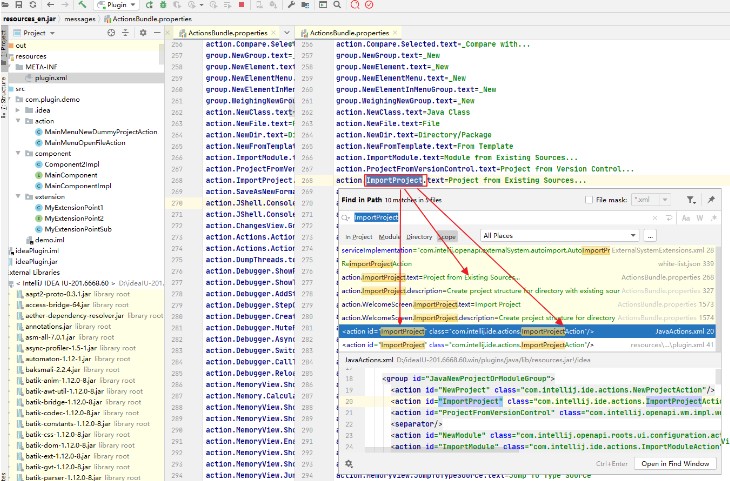Select ideaPlugin.jar in project tree

tap(36, 261)
